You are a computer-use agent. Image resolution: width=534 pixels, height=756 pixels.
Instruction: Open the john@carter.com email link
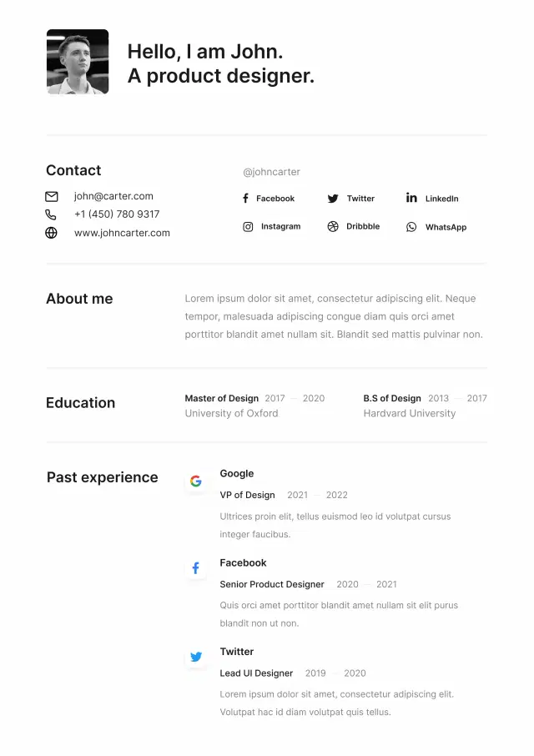(113, 196)
